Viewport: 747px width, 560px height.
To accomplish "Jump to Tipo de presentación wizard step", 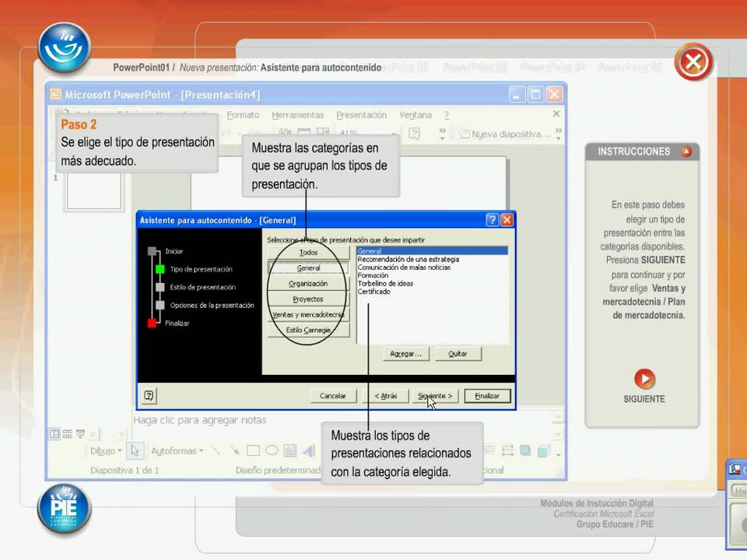I will tap(194, 269).
